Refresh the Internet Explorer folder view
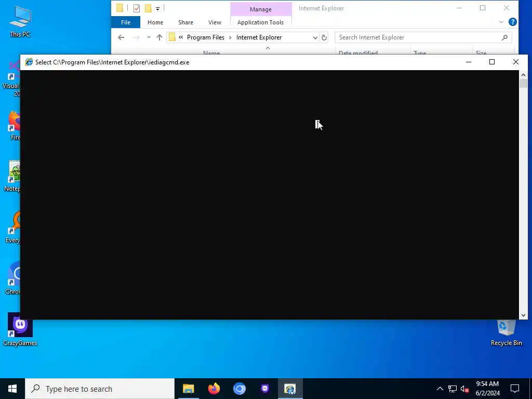This screenshot has width=532, height=399. tap(324, 37)
